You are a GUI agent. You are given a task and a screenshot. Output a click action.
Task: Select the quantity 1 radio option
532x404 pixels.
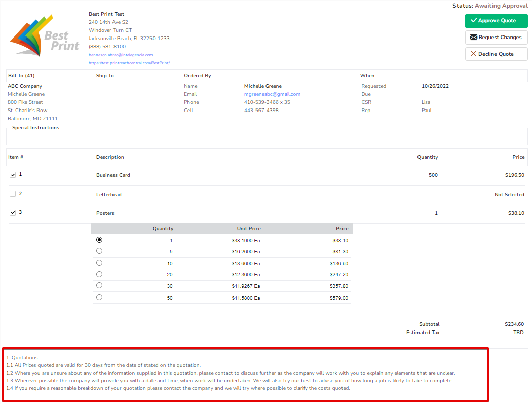tap(99, 240)
